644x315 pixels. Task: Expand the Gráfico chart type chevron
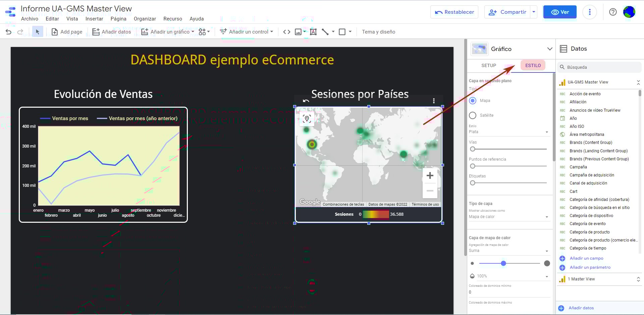tap(550, 49)
